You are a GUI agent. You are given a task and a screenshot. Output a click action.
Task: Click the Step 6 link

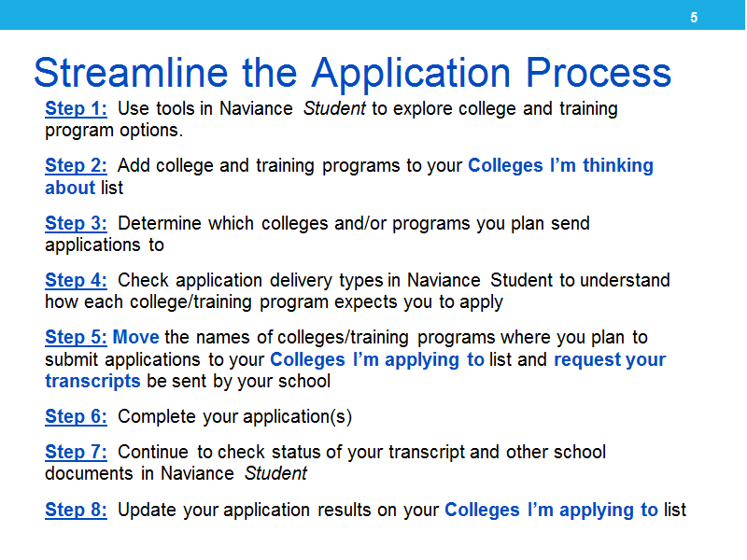76,416
